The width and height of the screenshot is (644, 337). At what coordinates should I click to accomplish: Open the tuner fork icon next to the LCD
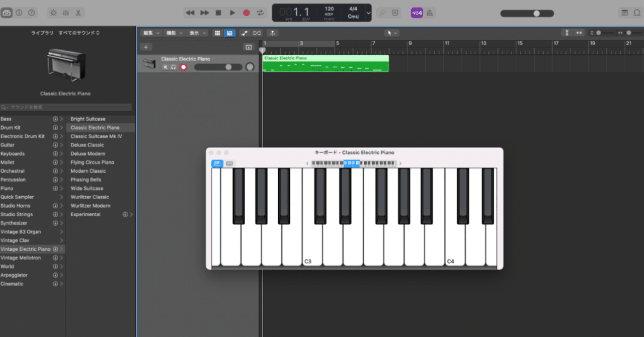coord(382,13)
